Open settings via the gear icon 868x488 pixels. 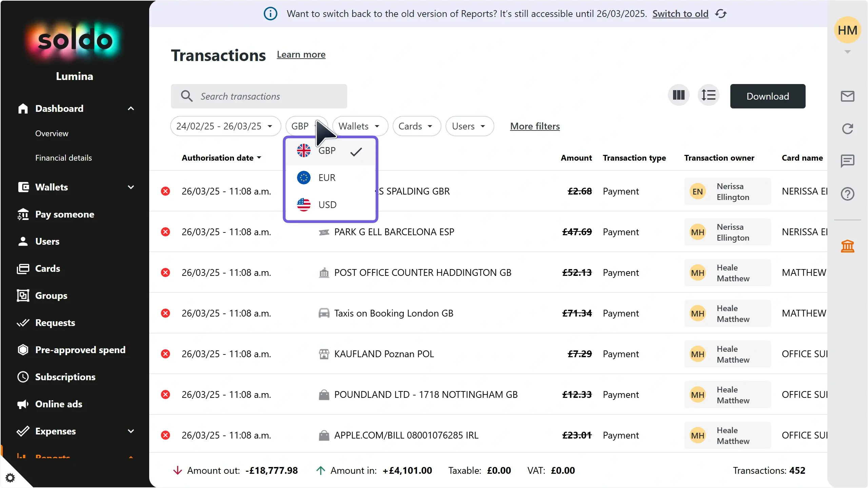(x=11, y=477)
